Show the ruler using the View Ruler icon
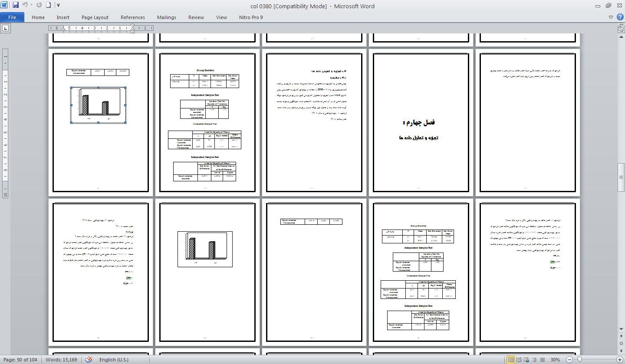 tap(621, 29)
